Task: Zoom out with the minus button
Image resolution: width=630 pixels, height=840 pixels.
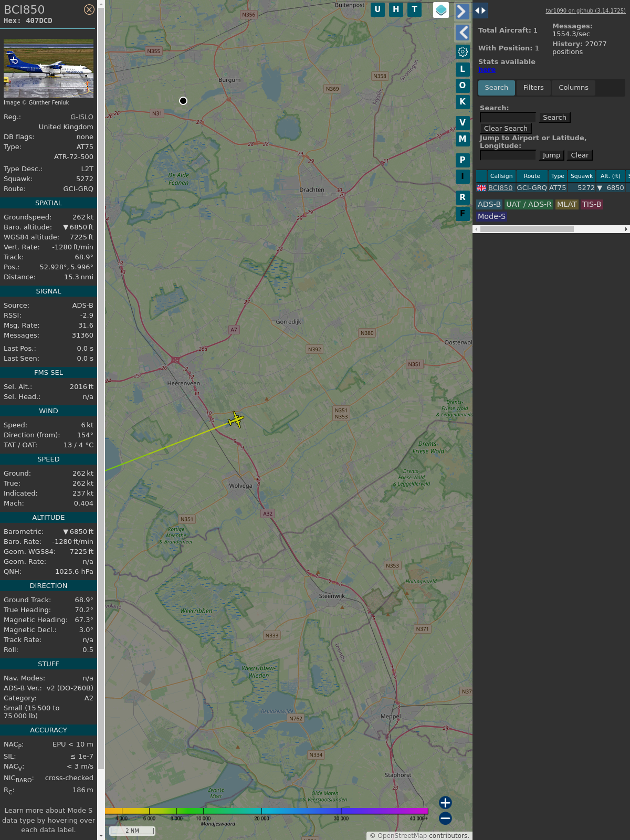Action: (x=445, y=818)
